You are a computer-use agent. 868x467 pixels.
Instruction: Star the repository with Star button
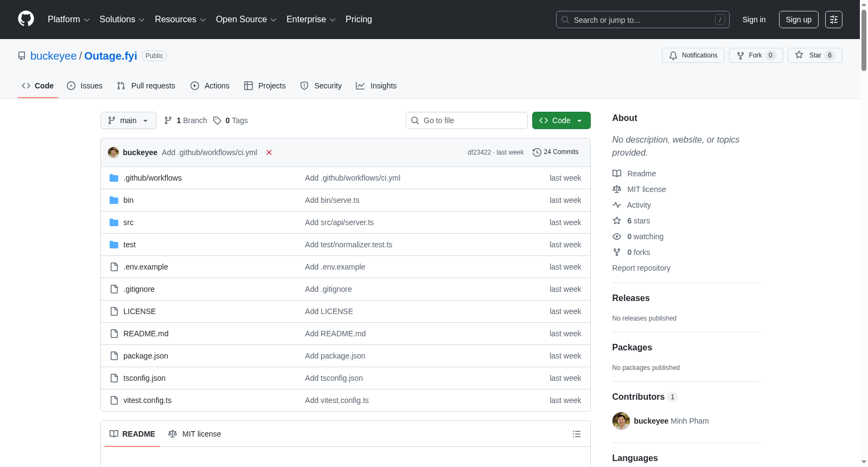[x=815, y=55]
